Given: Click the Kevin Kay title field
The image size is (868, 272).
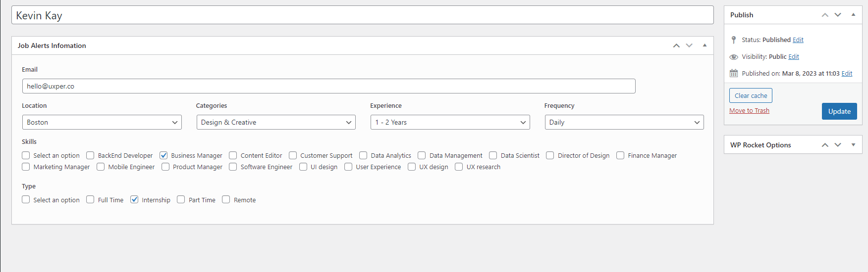Looking at the screenshot, I should 362,15.
